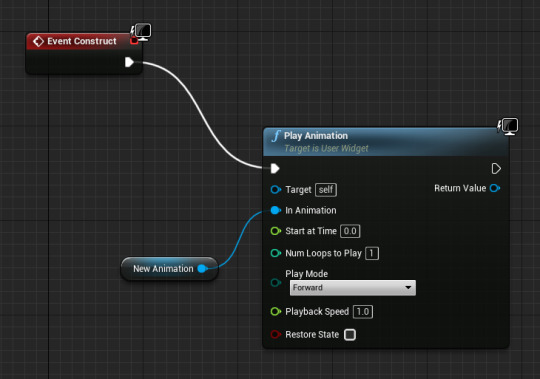Screen dimensions: 540x379
Task: Click the New Animation variable output pin
Action: [x=202, y=269]
